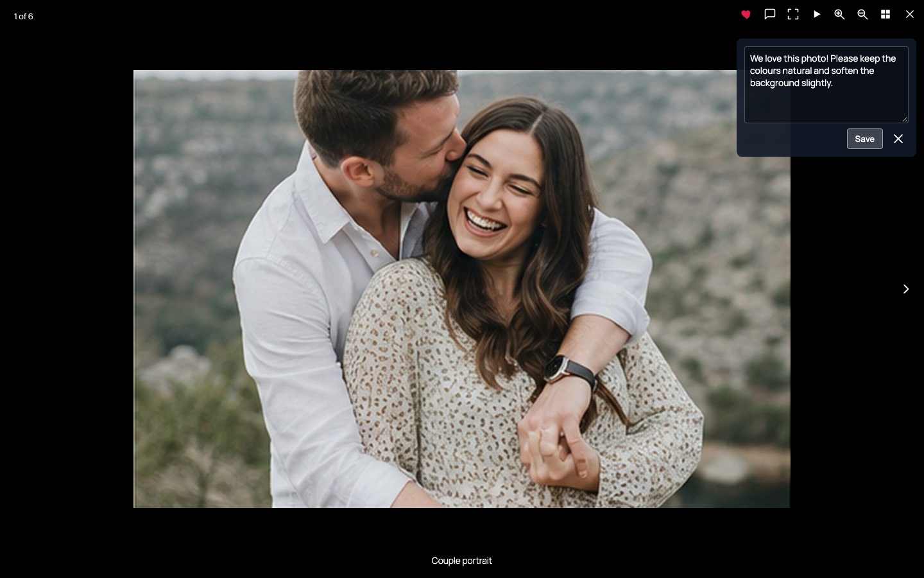The width and height of the screenshot is (924, 578).
Task: Toggle the red heart favorite icon
Action: pos(746,14)
